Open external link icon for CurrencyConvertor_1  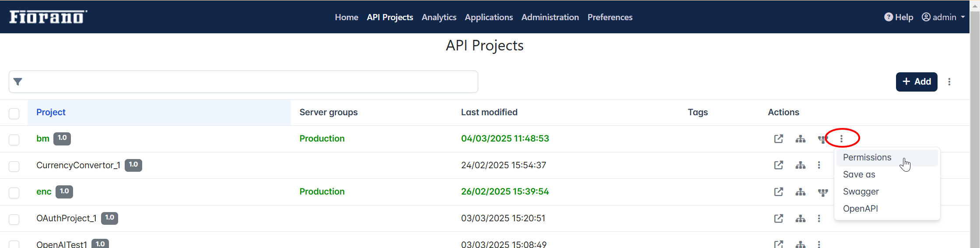tap(778, 165)
